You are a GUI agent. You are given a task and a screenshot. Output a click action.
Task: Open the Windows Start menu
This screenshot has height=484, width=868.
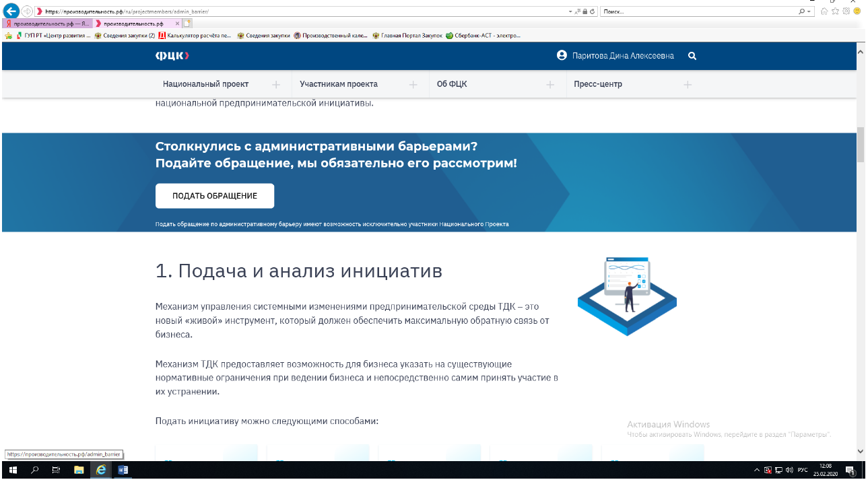(12, 470)
